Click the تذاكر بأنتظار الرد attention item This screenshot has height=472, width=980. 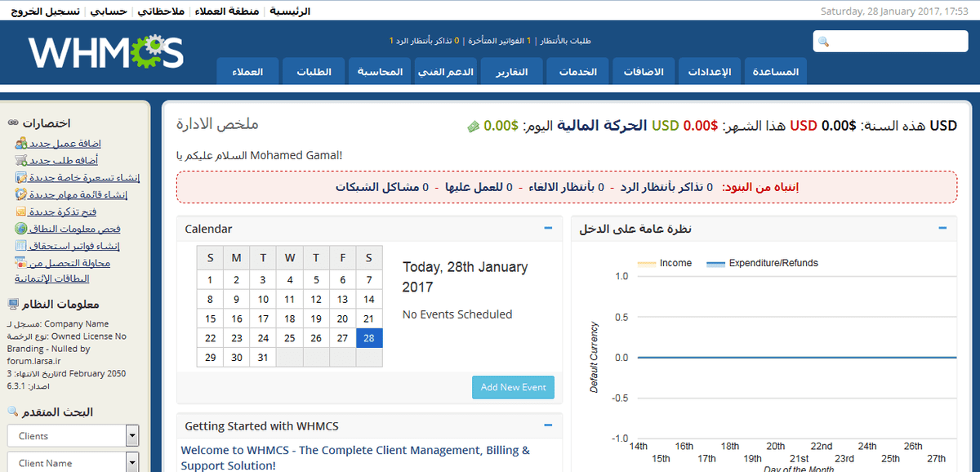point(661,187)
